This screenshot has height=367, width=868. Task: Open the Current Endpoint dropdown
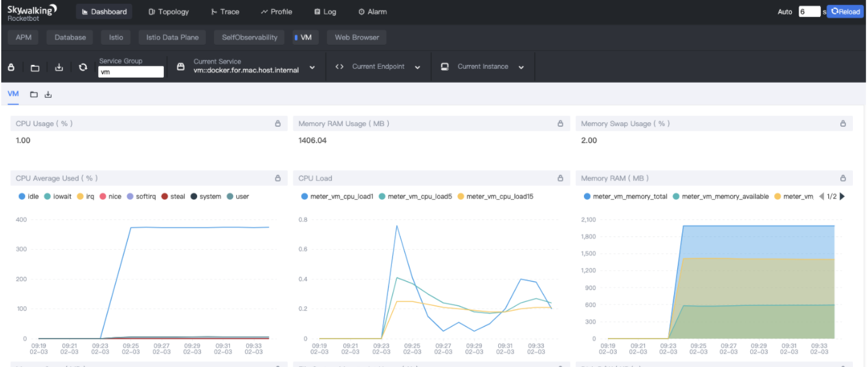(x=417, y=67)
